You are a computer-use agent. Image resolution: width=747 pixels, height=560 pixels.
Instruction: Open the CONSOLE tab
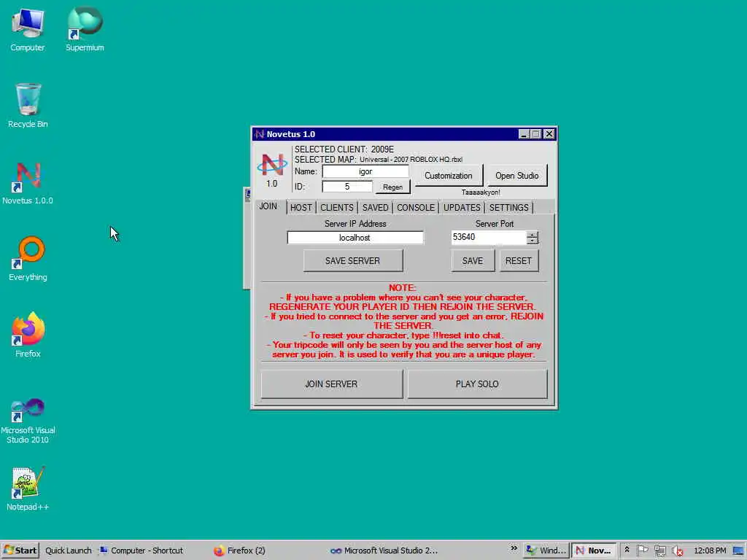click(416, 208)
